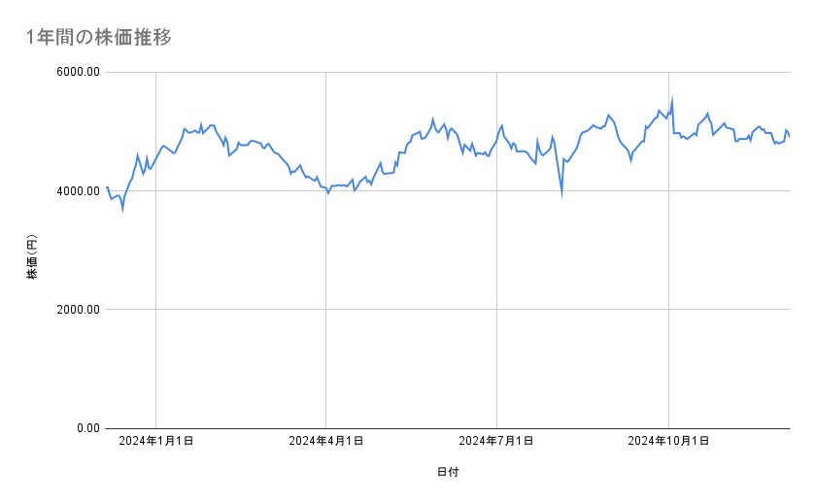Click the left starting point of the line
Image resolution: width=815 pixels, height=504 pixels.
coord(107,185)
